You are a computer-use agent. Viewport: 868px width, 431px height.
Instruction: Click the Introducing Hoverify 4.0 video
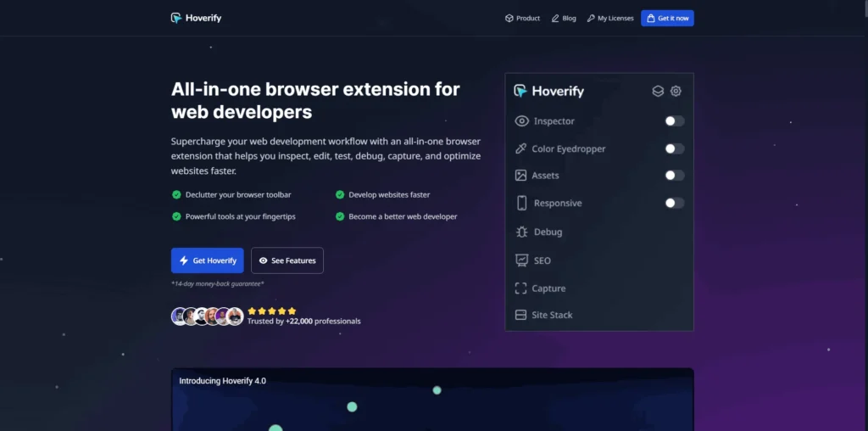432,400
